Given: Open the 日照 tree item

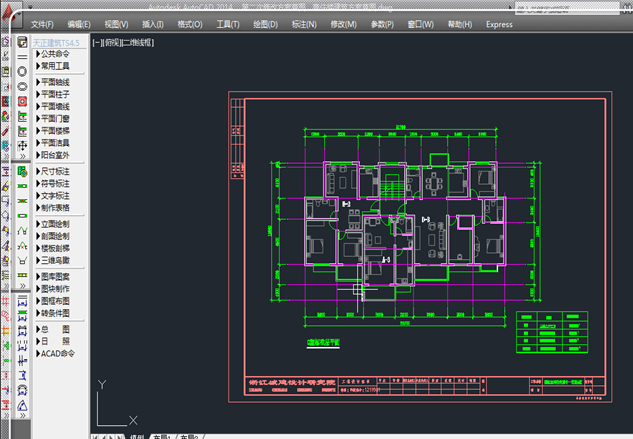Looking at the screenshot, I should tap(53, 342).
